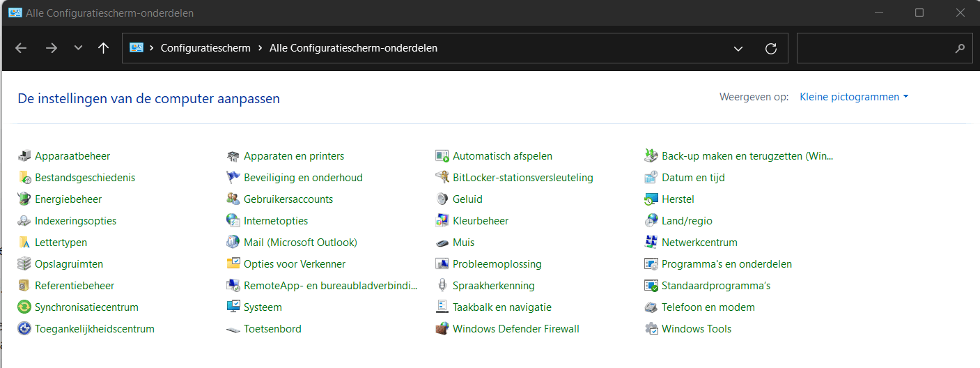
Task: Click the RemoteApp- en bureaubladverbindingen icon
Action: click(233, 286)
